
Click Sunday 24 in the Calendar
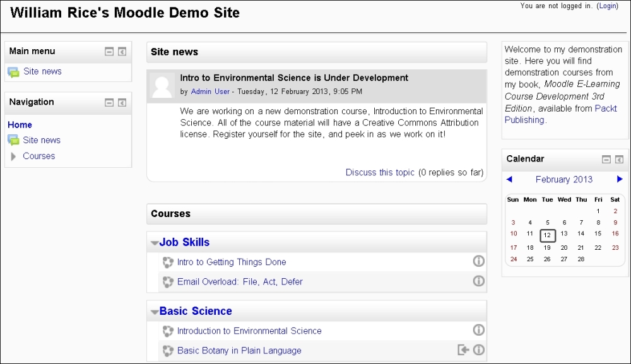(x=514, y=259)
